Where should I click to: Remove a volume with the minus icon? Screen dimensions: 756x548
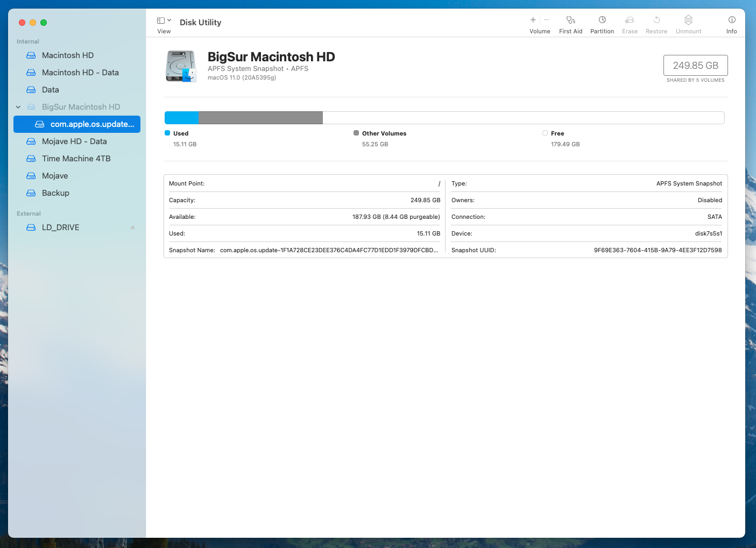[547, 20]
